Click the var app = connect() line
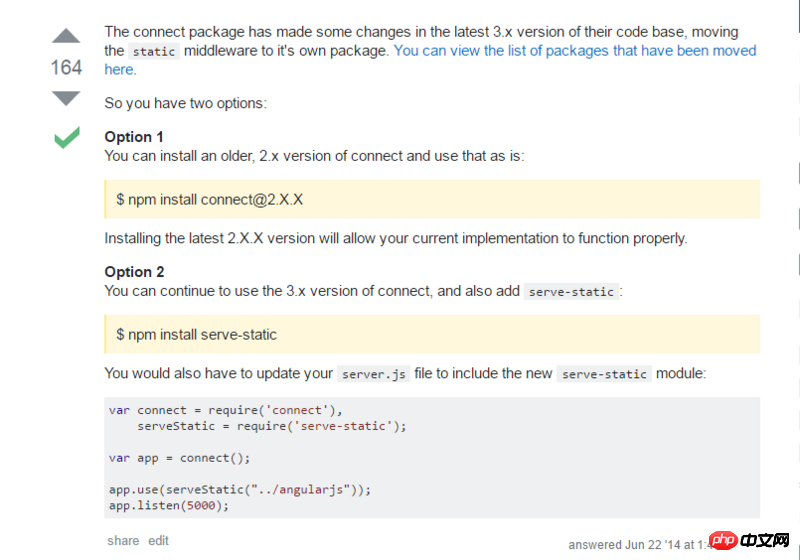 click(179, 457)
